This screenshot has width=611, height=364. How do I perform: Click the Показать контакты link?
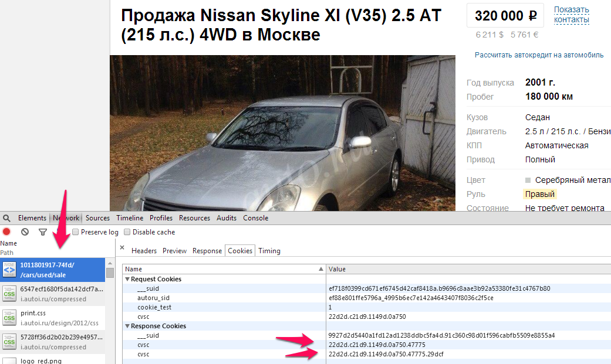pyautogui.click(x=572, y=15)
